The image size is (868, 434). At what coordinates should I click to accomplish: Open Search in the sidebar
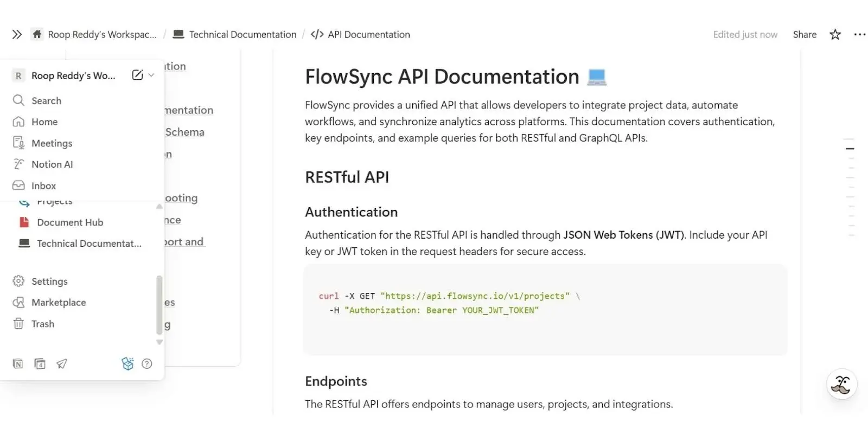click(46, 100)
